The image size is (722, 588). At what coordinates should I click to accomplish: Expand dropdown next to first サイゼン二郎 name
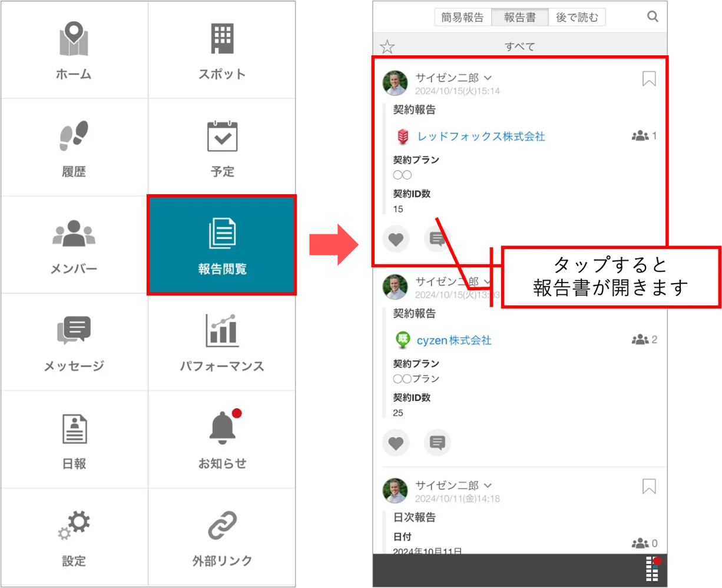[488, 78]
